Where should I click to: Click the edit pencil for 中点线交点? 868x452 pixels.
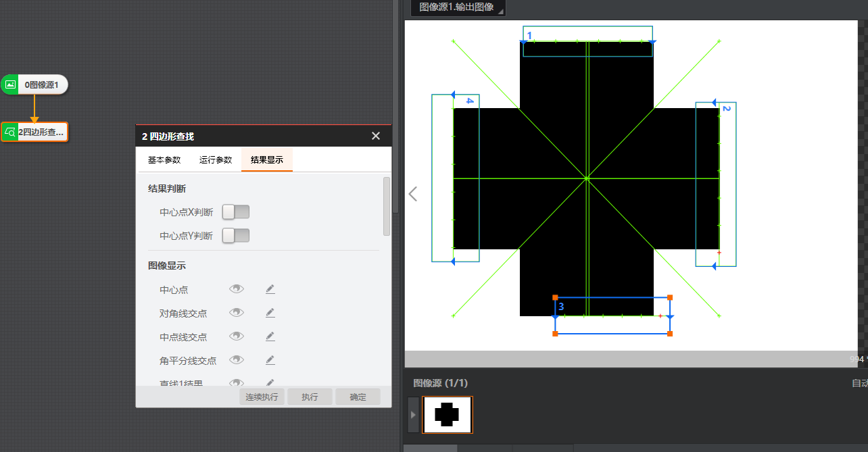coord(270,336)
